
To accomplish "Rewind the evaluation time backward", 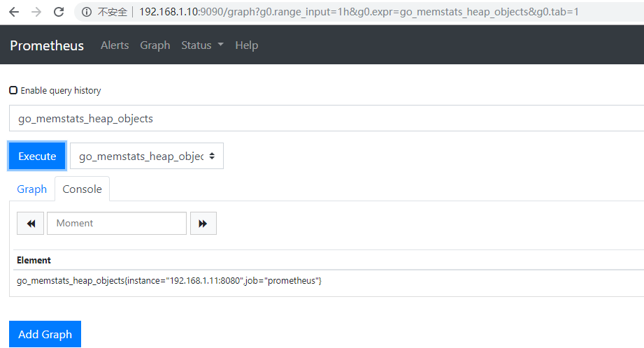I will [x=31, y=223].
